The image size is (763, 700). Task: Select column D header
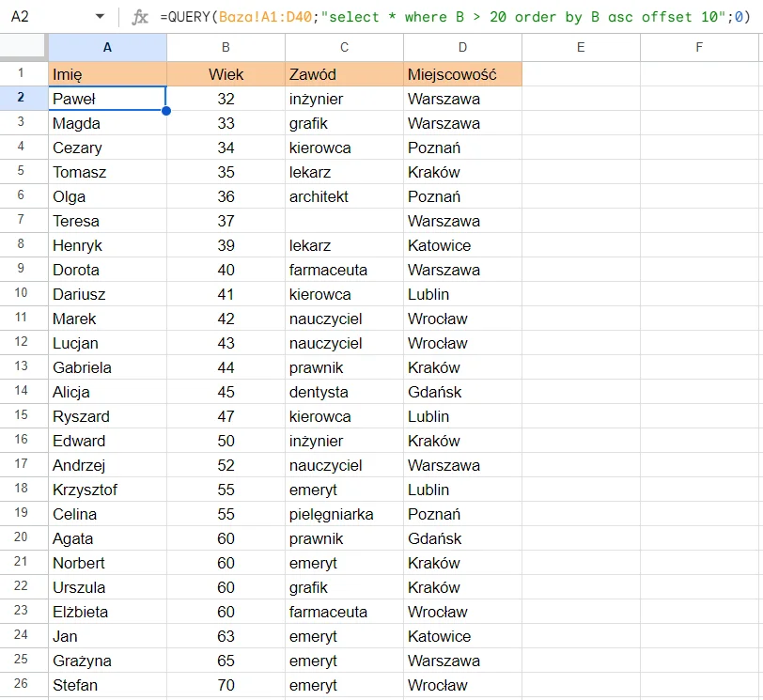click(x=462, y=47)
